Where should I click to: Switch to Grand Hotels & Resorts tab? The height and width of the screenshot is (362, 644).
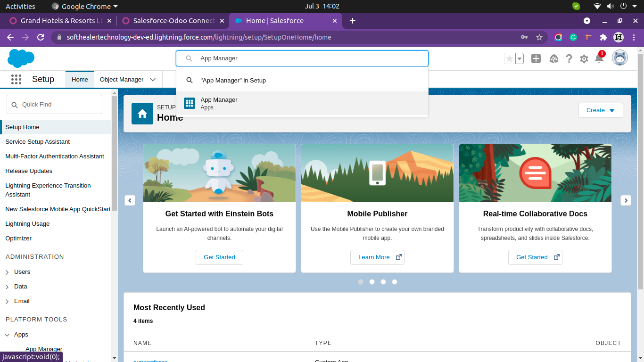pyautogui.click(x=60, y=21)
